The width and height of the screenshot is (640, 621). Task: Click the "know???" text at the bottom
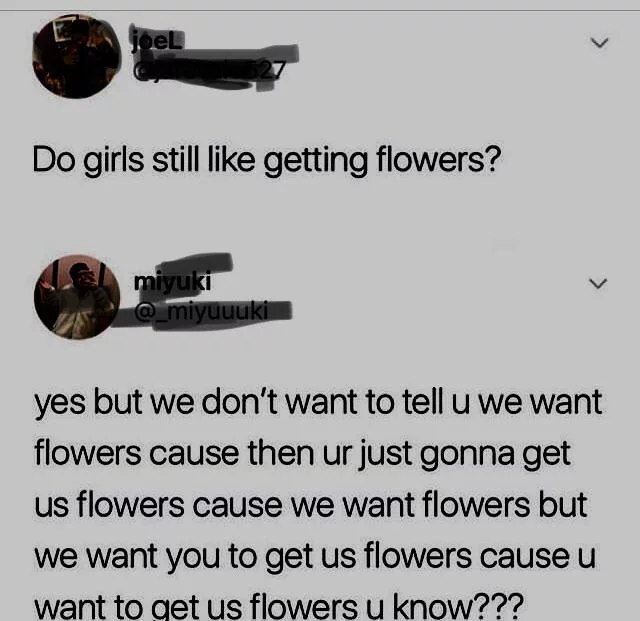click(x=458, y=607)
